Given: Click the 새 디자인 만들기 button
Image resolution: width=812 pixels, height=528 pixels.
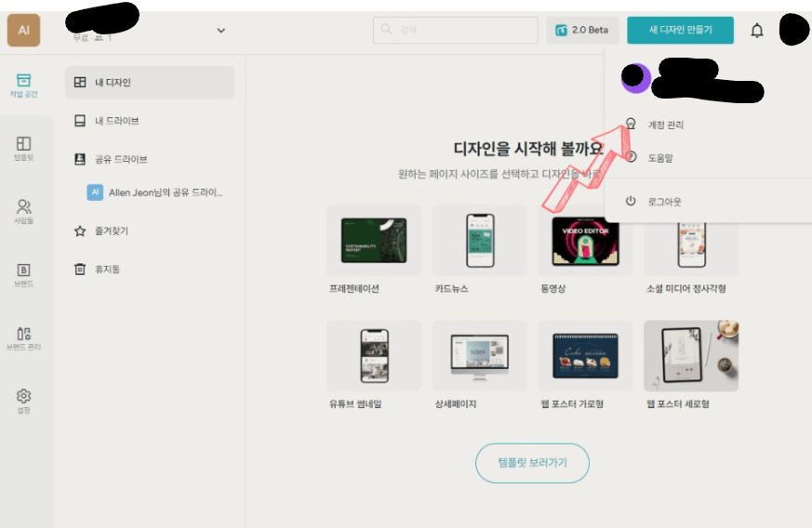Looking at the screenshot, I should [x=680, y=30].
